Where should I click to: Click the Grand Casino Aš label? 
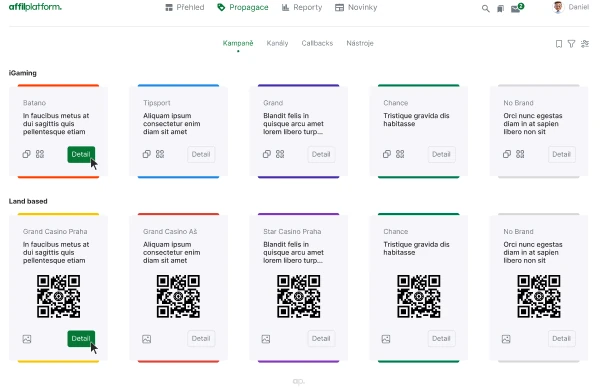coord(170,231)
